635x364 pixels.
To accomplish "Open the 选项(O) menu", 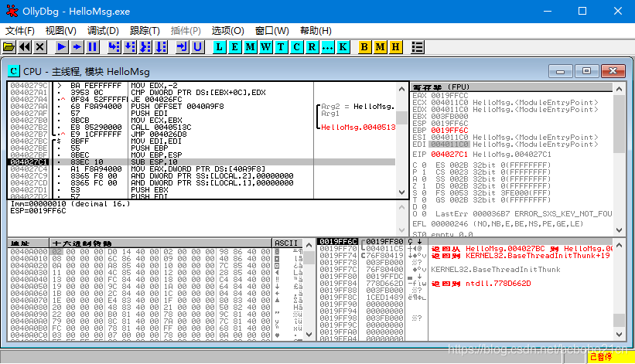I will point(227,31).
